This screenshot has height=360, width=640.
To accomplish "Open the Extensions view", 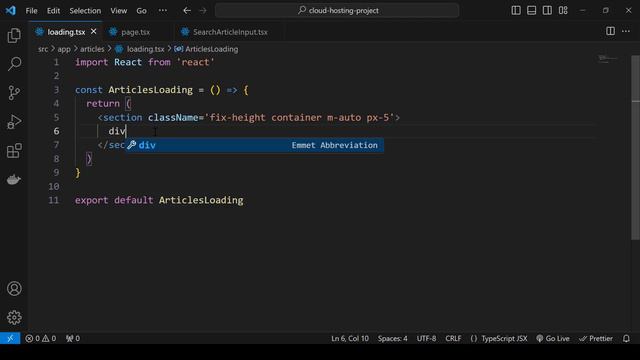I will [14, 151].
